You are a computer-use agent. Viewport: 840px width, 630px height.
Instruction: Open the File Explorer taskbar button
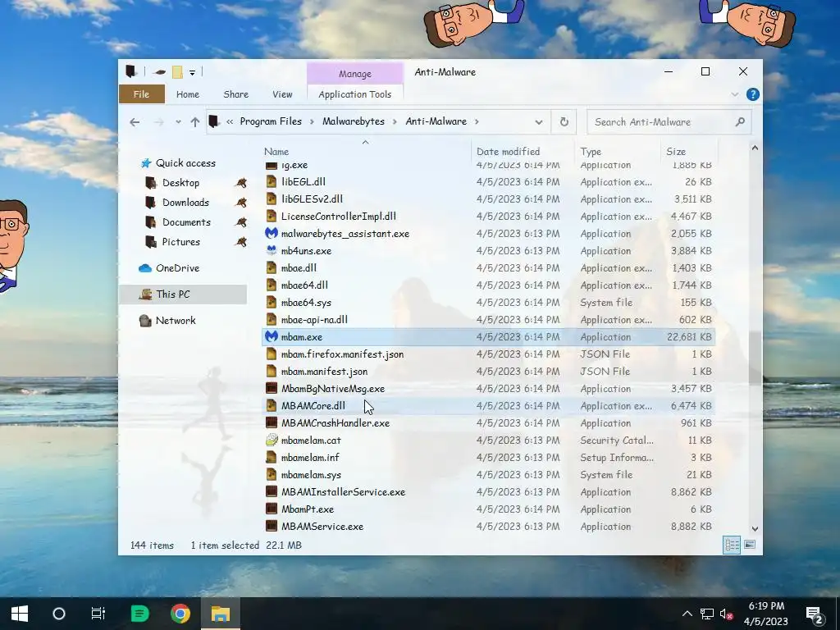(220, 614)
